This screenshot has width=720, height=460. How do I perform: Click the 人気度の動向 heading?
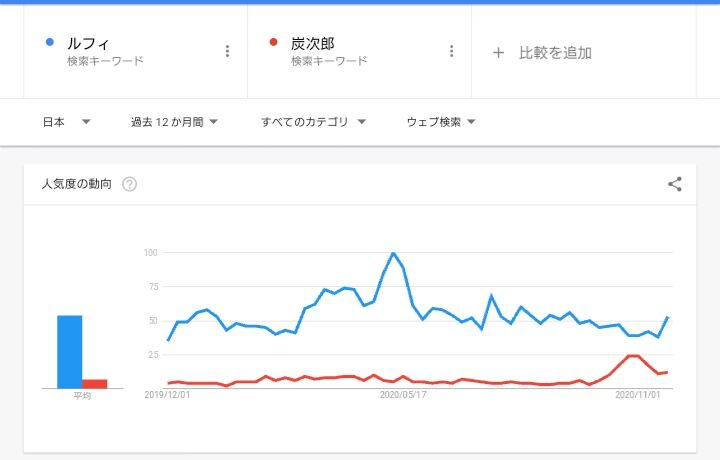77,184
